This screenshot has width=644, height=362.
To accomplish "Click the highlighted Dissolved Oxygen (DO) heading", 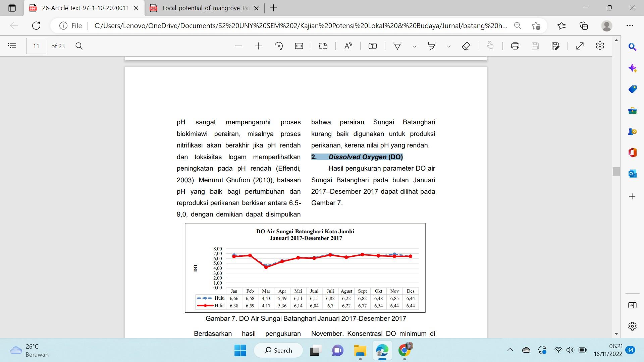I will point(357,157).
